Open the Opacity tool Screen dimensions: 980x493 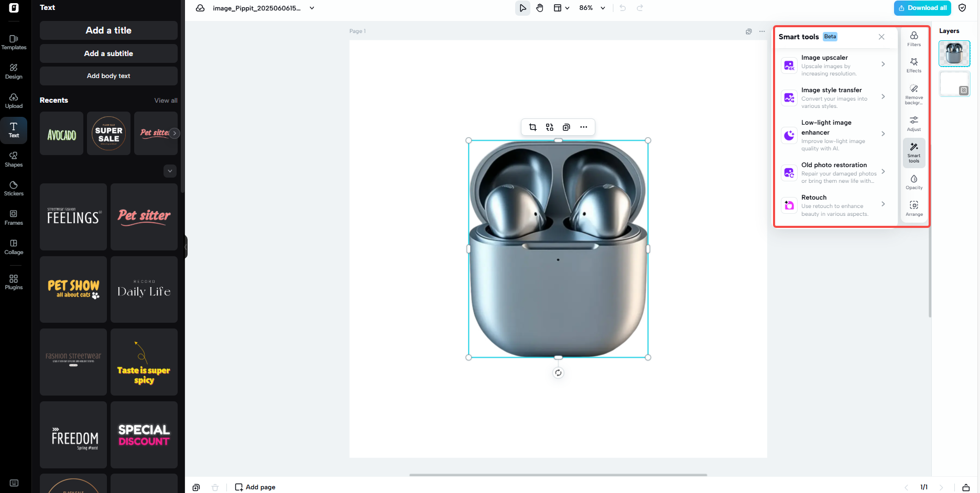click(x=914, y=182)
